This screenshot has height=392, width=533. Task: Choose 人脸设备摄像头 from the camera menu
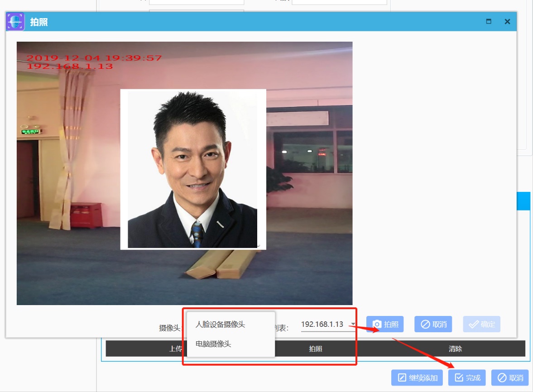[x=220, y=325]
